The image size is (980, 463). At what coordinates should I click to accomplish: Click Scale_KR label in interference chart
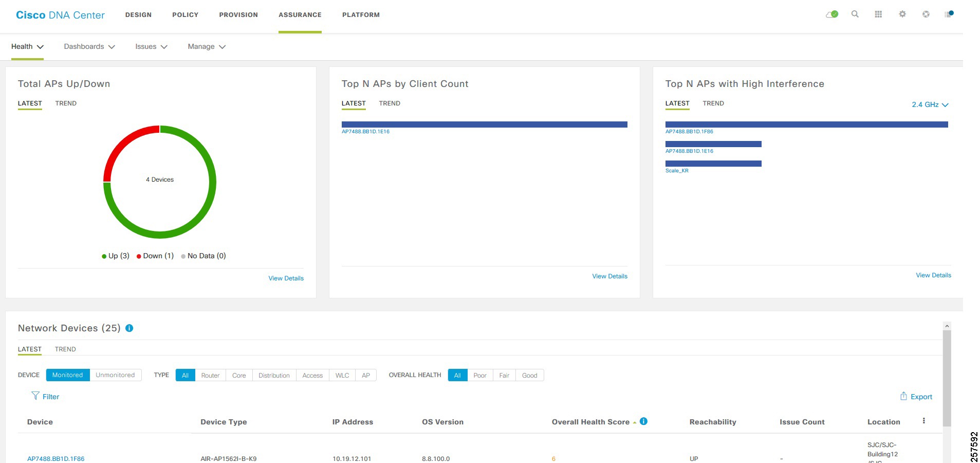677,171
